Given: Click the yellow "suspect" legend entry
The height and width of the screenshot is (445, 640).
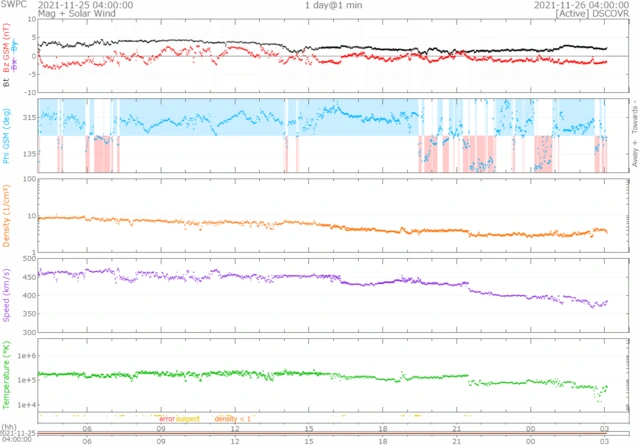Looking at the screenshot, I should (x=188, y=417).
